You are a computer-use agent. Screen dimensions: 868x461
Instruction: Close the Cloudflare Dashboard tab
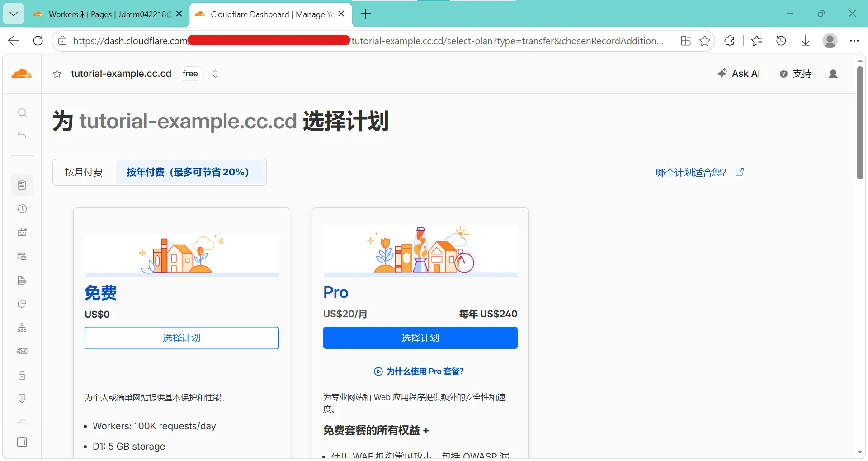point(341,14)
